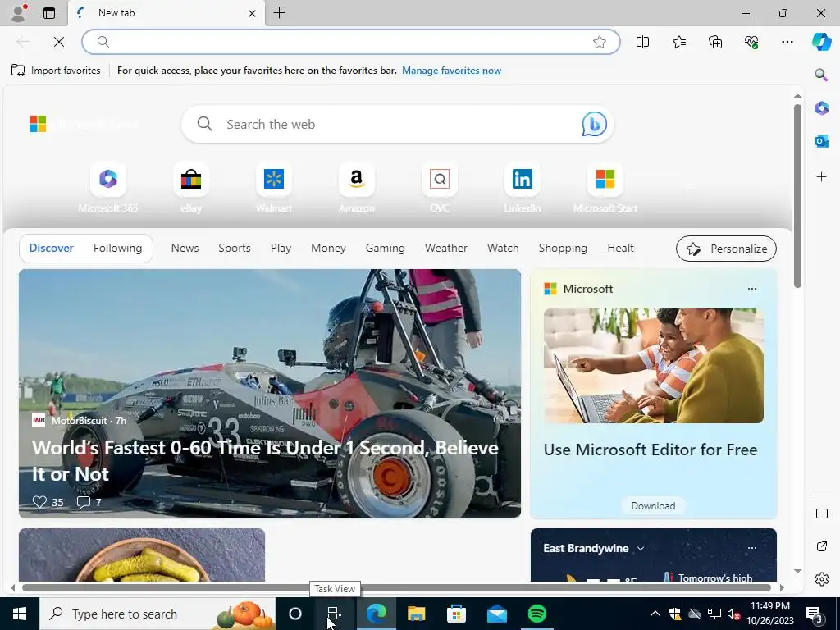Open the Copilot sidebar
The width and height of the screenshot is (840, 630).
[x=821, y=42]
